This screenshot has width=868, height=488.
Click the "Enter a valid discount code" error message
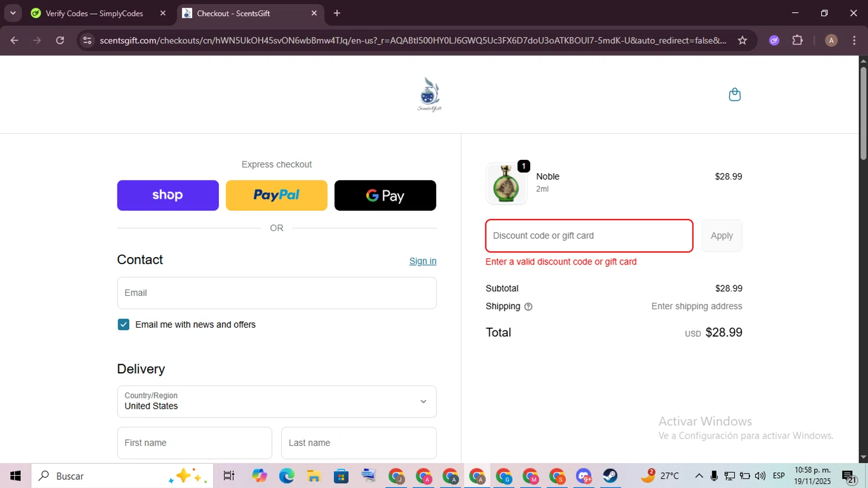click(561, 262)
